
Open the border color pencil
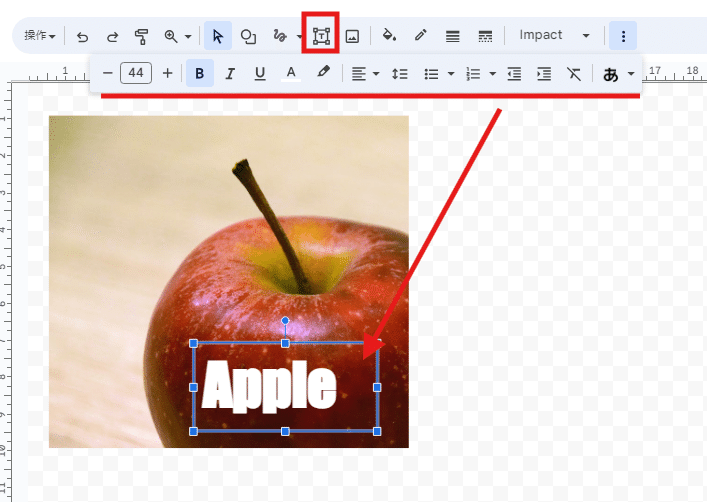pyautogui.click(x=420, y=35)
